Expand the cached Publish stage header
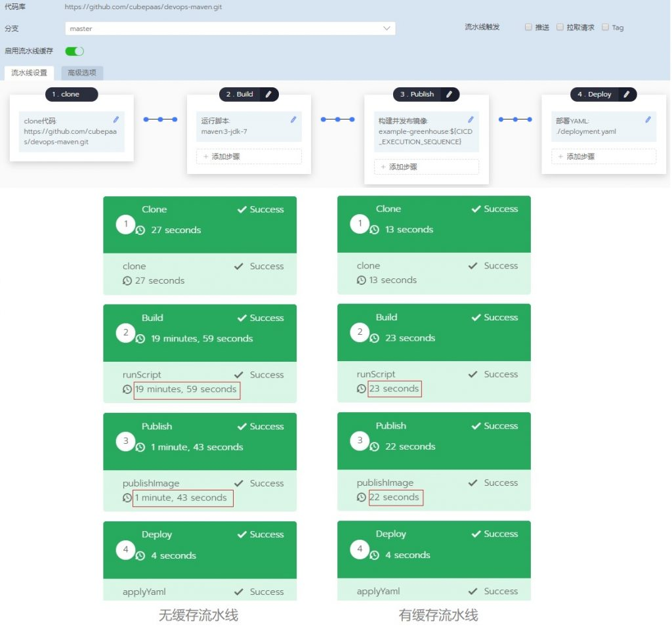The image size is (672, 627). coord(433,436)
